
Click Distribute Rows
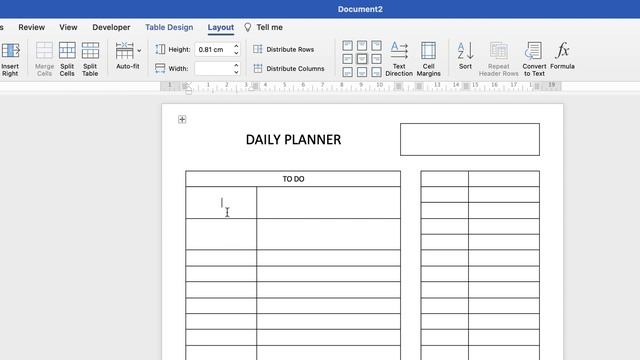[x=284, y=49]
